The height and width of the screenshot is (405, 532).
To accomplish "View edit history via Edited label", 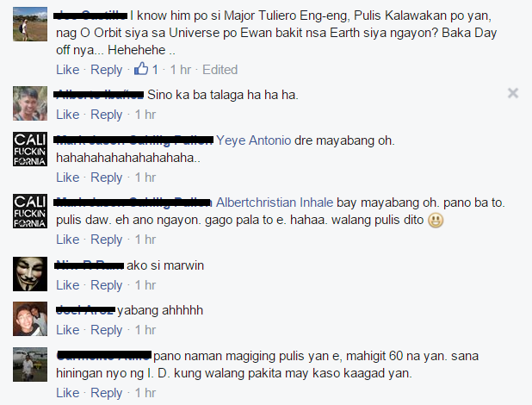I will click(x=220, y=70).
